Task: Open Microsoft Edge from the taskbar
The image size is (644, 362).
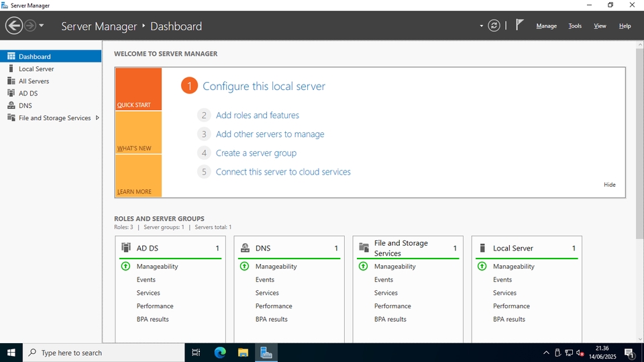Action: click(220, 353)
